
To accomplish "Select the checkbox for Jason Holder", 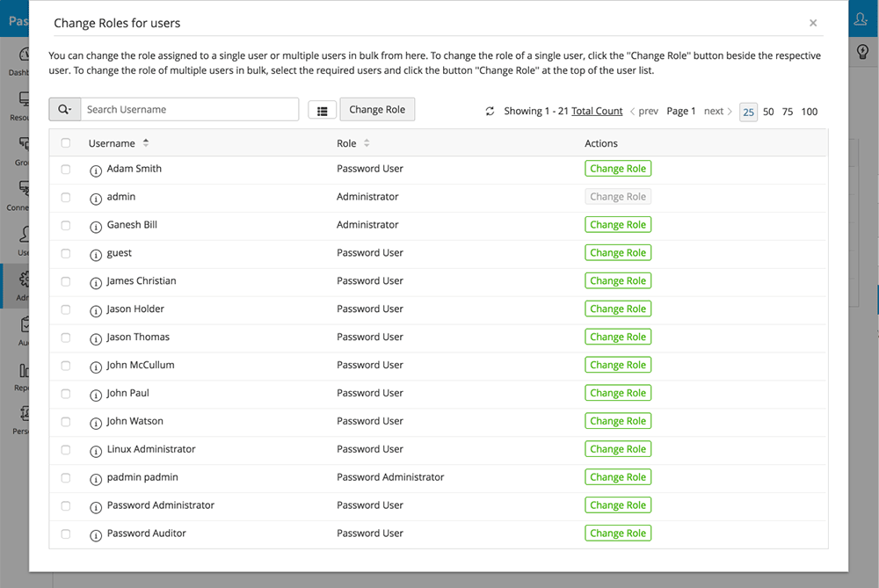I will (66, 309).
